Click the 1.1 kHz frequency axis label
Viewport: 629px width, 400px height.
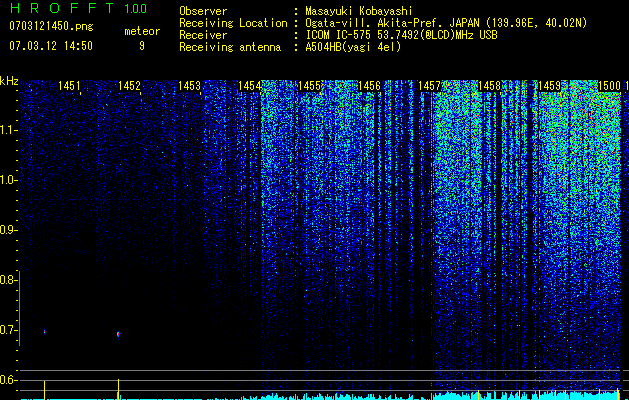[x=8, y=130]
